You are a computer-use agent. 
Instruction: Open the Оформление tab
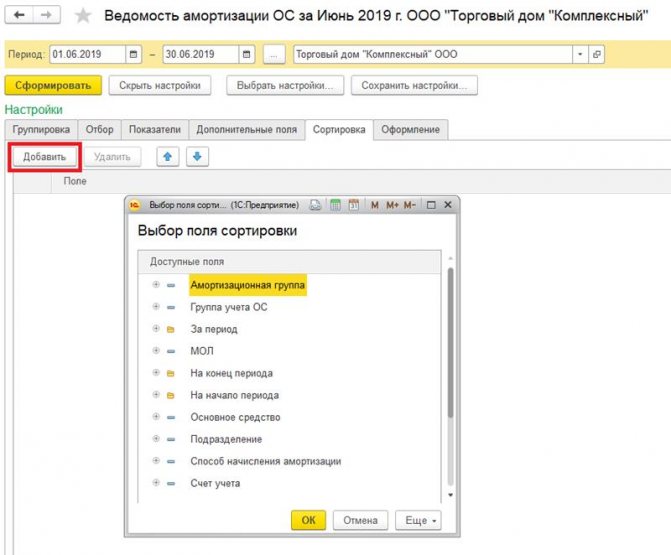point(410,130)
